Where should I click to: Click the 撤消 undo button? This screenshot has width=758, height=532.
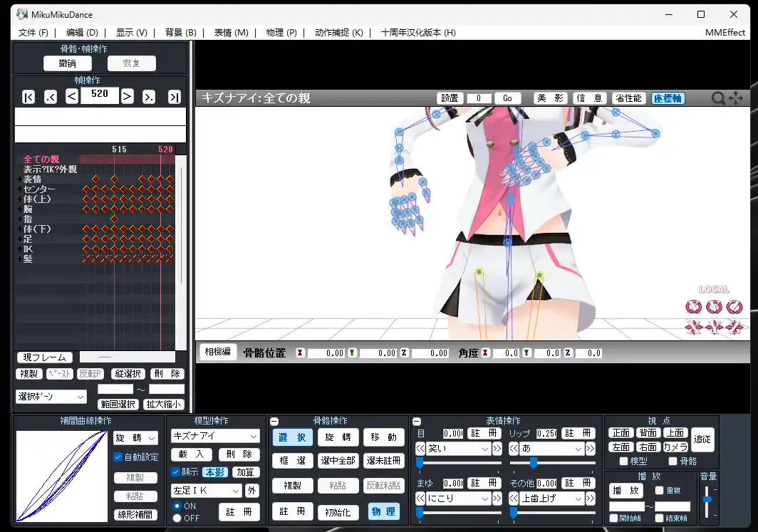(x=68, y=63)
